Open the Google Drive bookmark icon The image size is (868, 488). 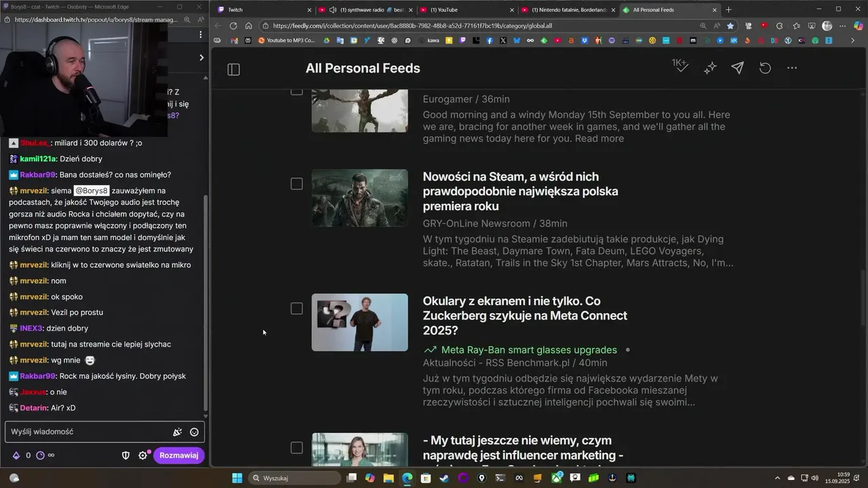click(x=326, y=41)
